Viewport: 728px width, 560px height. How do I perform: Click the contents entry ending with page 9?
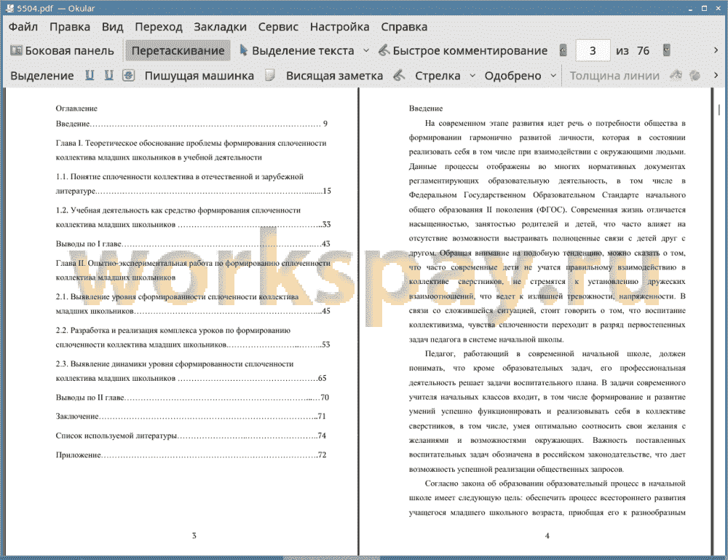click(191, 124)
